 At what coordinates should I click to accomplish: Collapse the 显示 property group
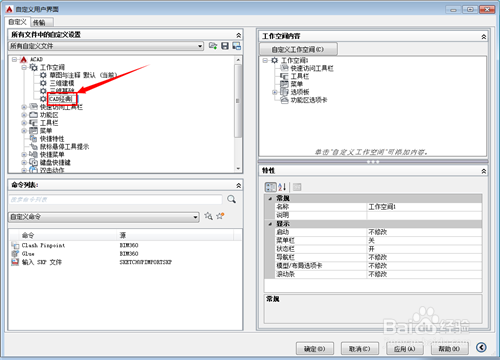pyautogui.click(x=270, y=224)
